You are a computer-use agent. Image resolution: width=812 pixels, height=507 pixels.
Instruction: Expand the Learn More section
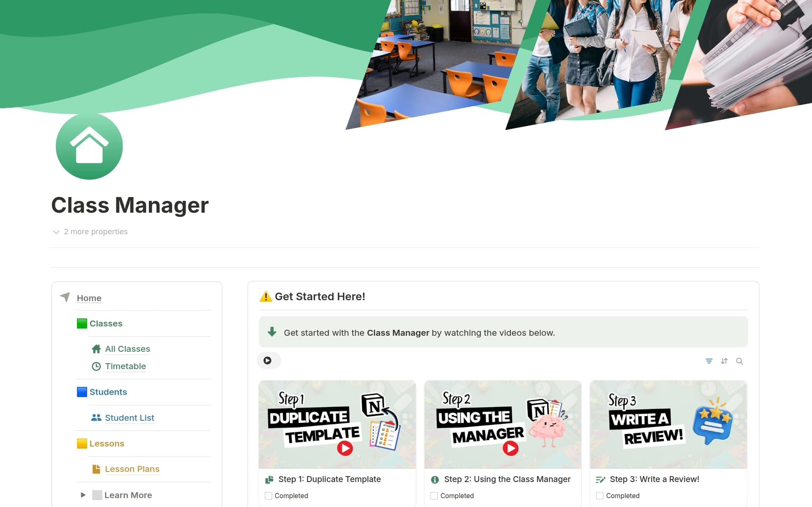tap(83, 495)
